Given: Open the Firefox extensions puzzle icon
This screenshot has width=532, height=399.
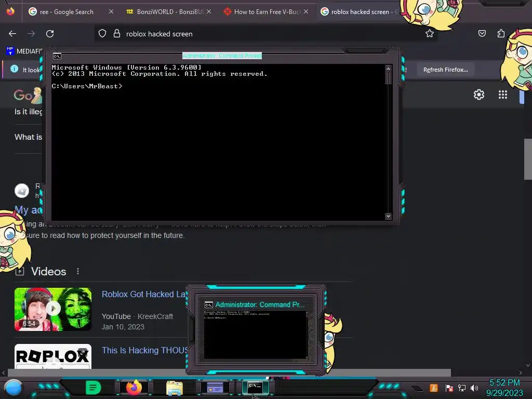Looking at the screenshot, I should coord(501,33).
